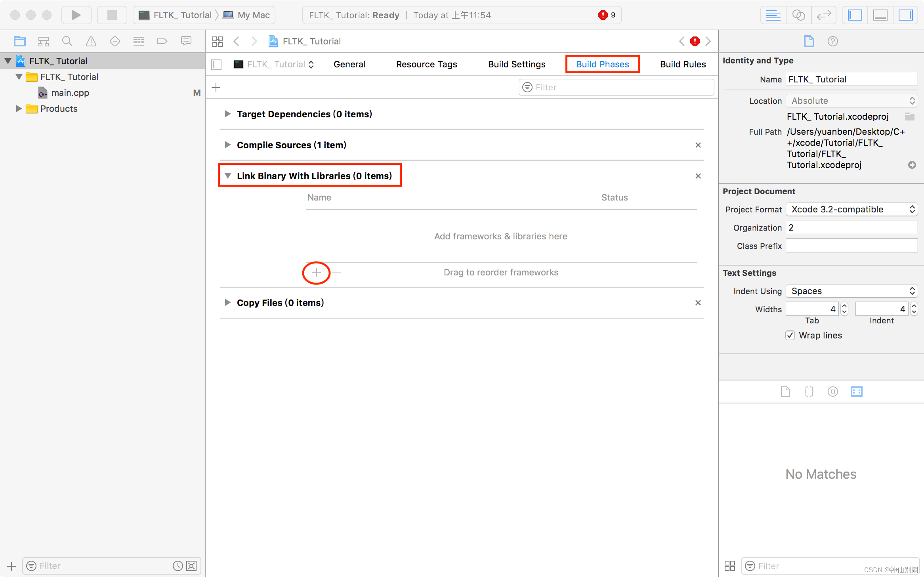
Task: Open the Breakpoint navigator
Action: [x=162, y=41]
